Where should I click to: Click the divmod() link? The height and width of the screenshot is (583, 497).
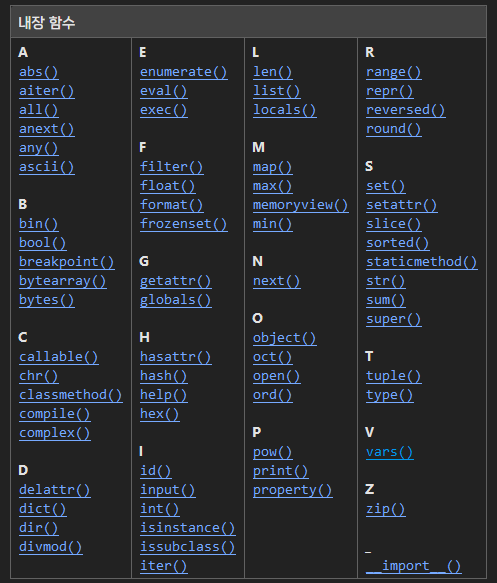[x=51, y=547]
